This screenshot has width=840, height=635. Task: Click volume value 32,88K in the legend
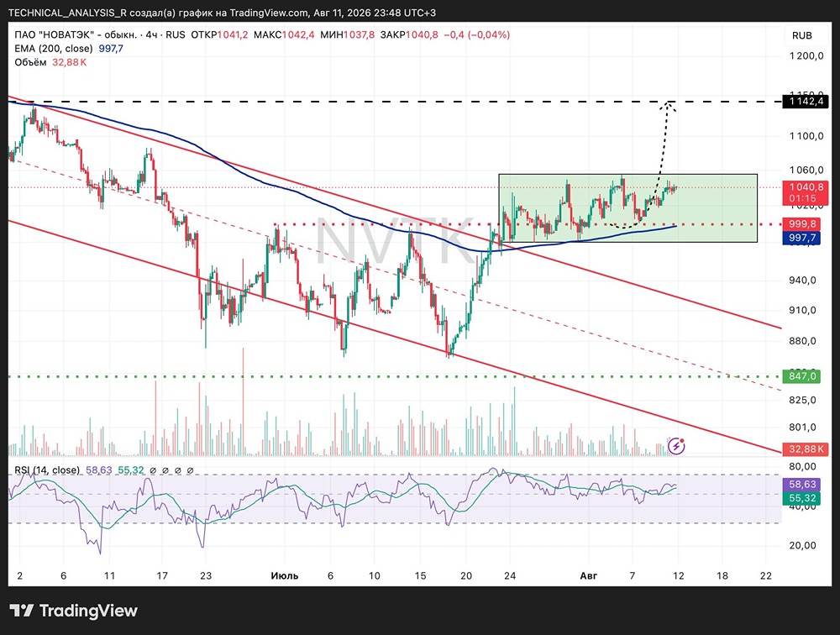pyautogui.click(x=69, y=62)
